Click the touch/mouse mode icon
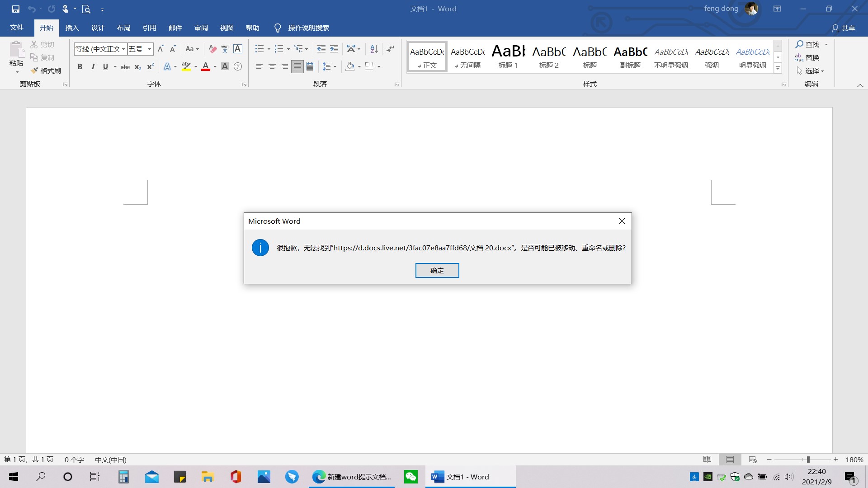The width and height of the screenshot is (868, 488). pyautogui.click(x=66, y=9)
